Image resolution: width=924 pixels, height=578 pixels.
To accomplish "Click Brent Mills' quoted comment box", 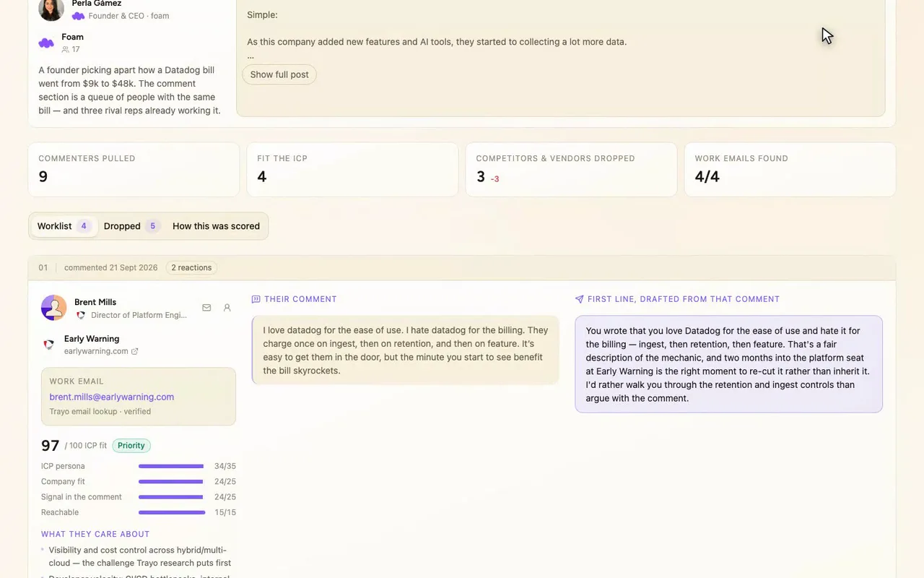I will coord(405,350).
